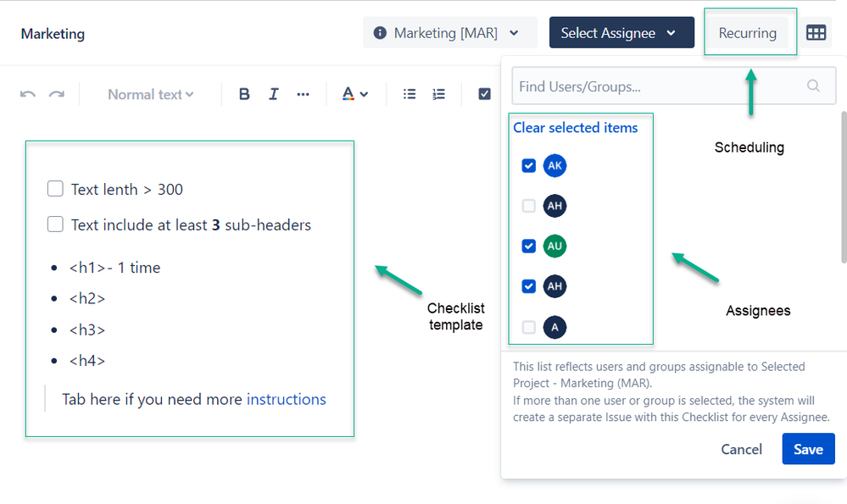Open more formatting options ellipsis
Image resolution: width=847 pixels, height=504 pixels.
(303, 94)
